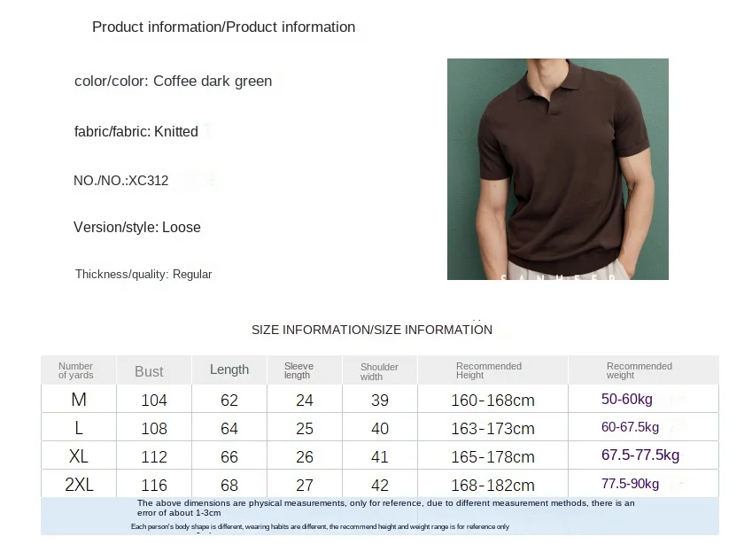The image size is (752, 560).
Task: Select the 'XL' size cell
Action: [x=79, y=455]
